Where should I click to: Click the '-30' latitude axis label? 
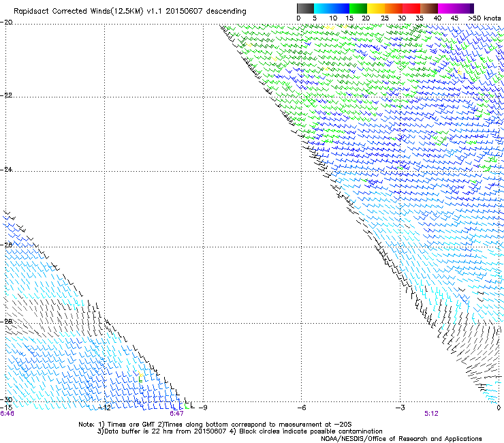click(6, 399)
